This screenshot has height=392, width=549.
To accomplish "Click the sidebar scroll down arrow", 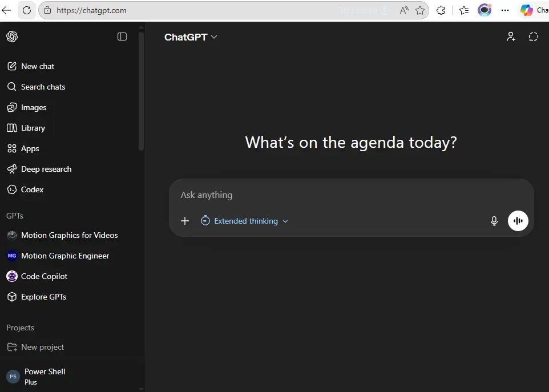I will (x=141, y=389).
